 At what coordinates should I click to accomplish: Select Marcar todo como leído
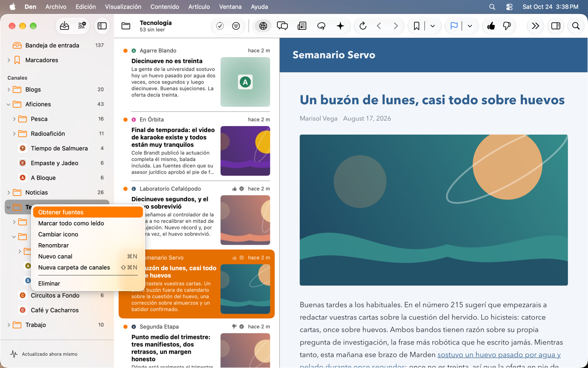pos(88,223)
